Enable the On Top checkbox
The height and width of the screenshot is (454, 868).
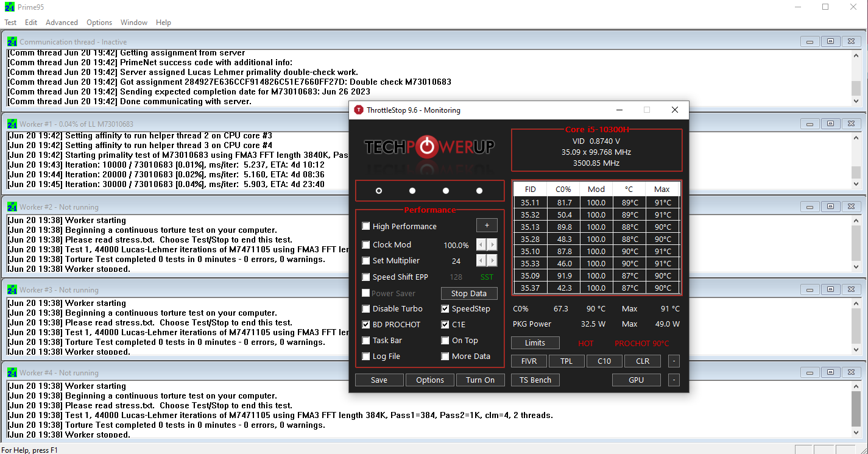tap(445, 341)
